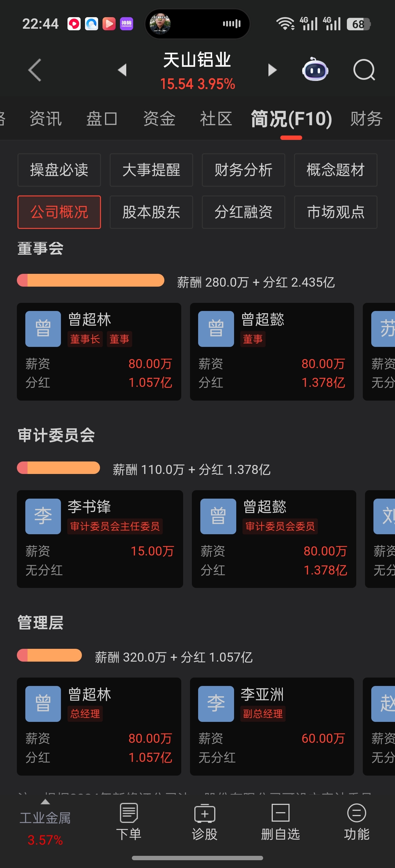The image size is (395, 868).
Task: Tap the 董事会 compensation progress bar
Action: (90, 280)
